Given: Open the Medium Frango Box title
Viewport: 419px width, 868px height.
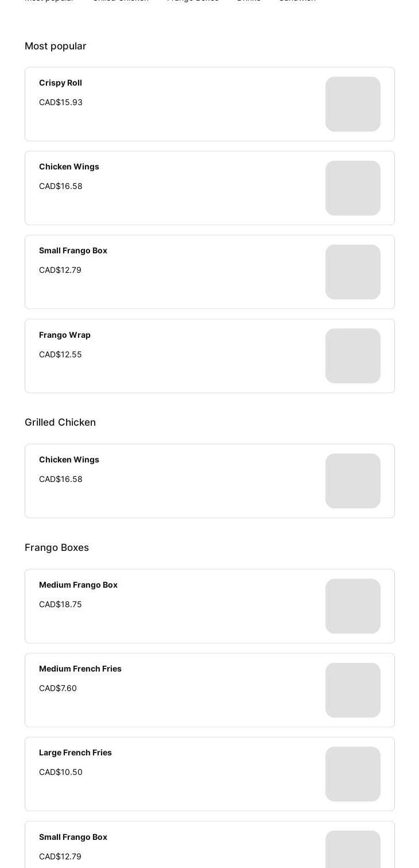Looking at the screenshot, I should 78,585.
